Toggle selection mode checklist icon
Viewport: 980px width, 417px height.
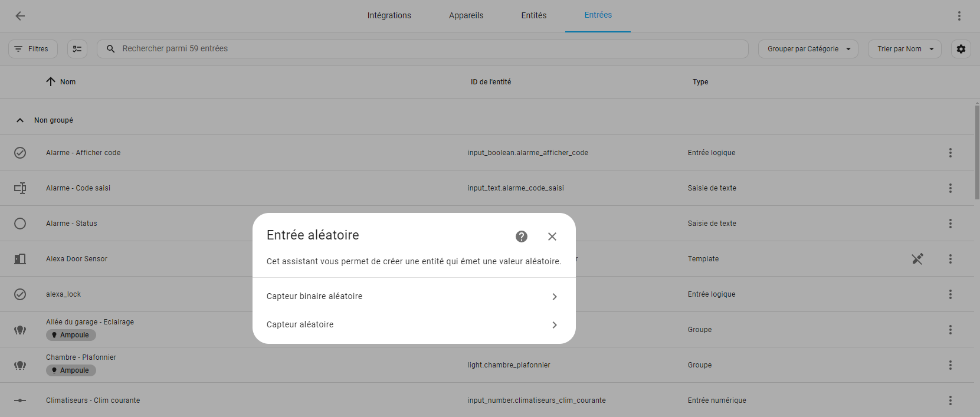click(77, 49)
